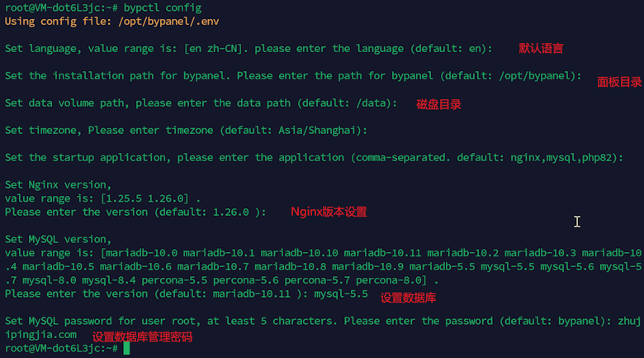Click the red 面板目录 annotation
Image resolution: width=644 pixels, height=358 pixels.
point(619,83)
